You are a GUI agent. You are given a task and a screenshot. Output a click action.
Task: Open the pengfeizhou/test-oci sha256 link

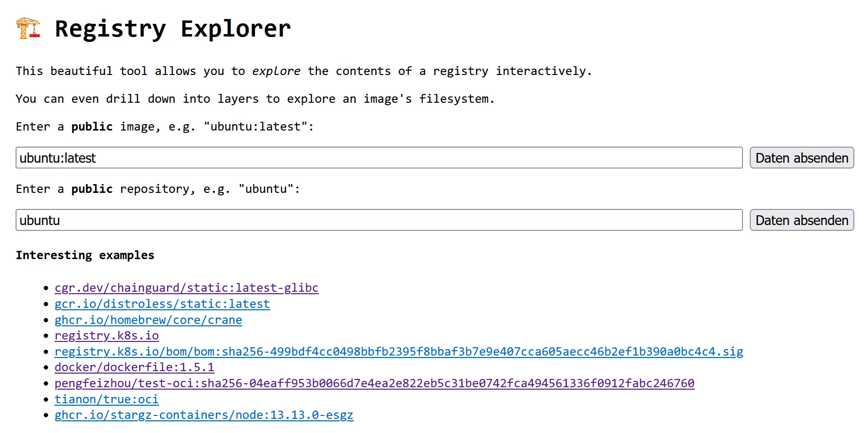click(375, 383)
